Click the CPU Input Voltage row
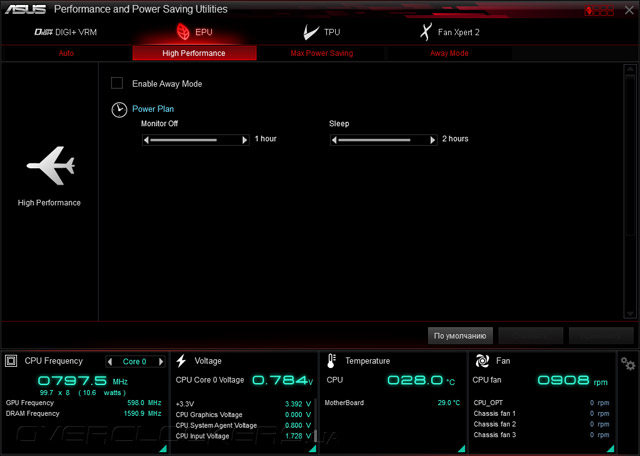 pyautogui.click(x=243, y=436)
